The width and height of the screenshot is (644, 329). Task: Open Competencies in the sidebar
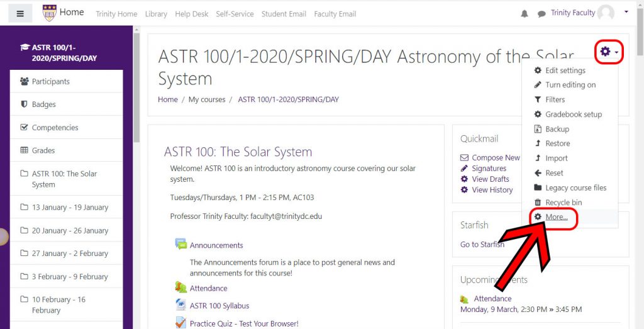(x=55, y=128)
